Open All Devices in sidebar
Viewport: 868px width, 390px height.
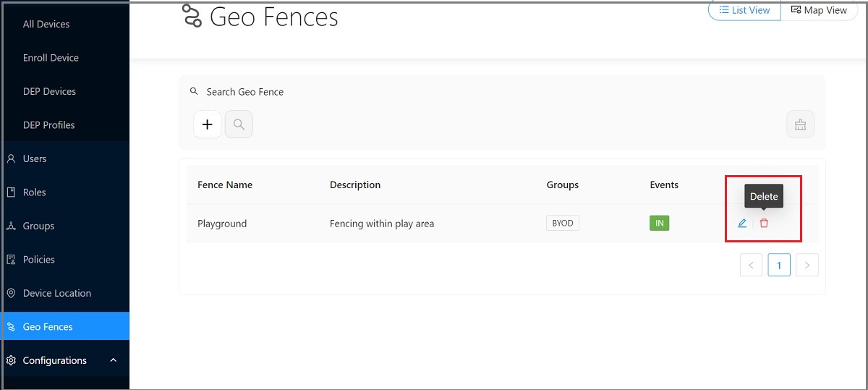46,24
